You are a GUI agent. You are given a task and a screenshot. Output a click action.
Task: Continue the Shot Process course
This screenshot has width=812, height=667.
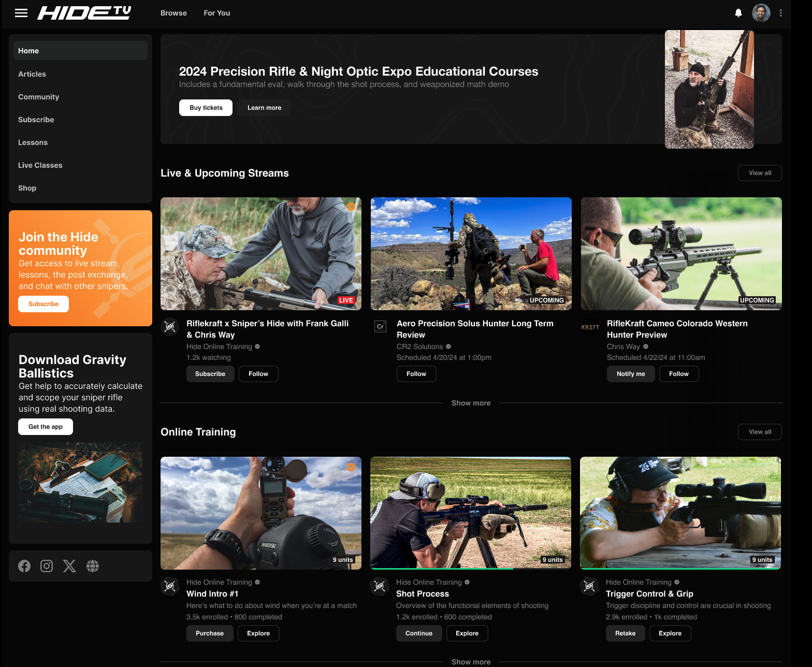click(x=419, y=633)
